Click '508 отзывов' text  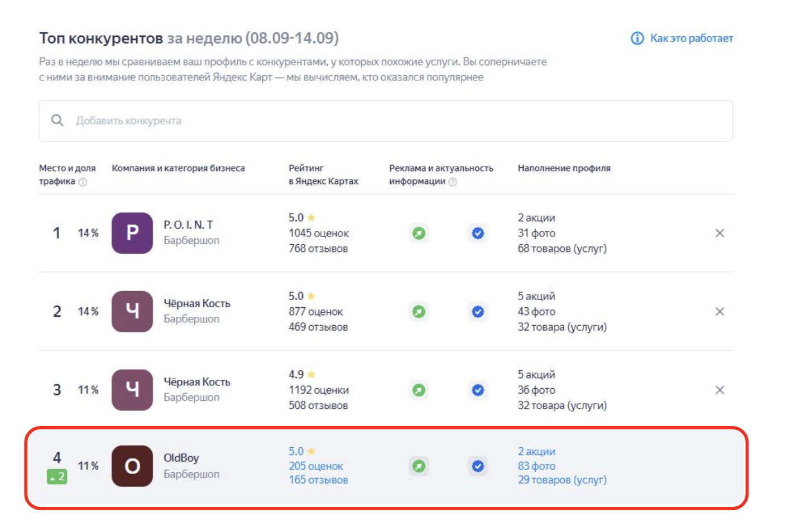click(318, 405)
